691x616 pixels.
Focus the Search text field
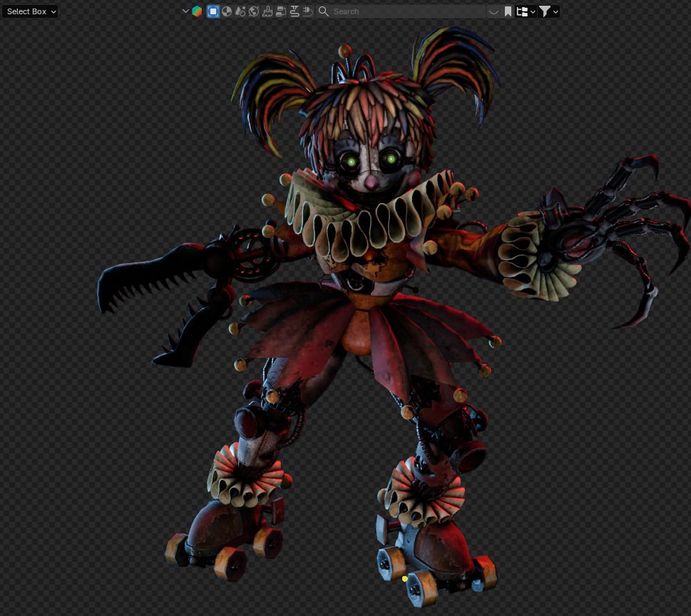pos(401,11)
